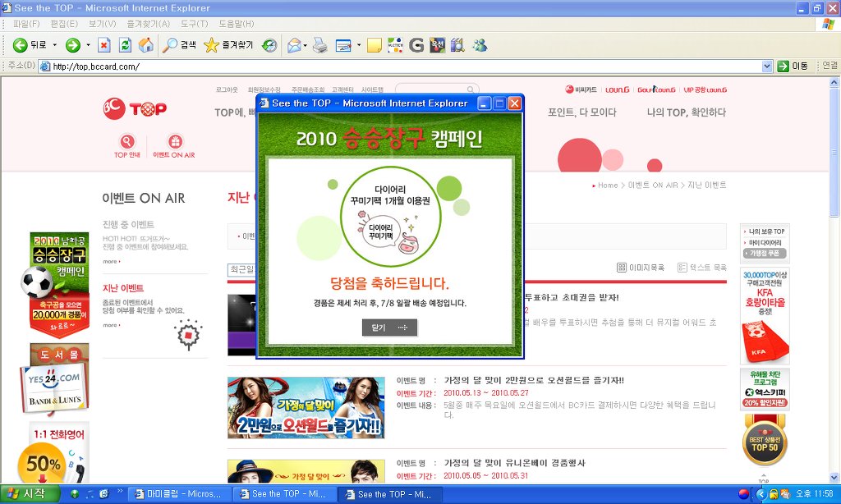Open the Favorites star (즐겨찾기) button

point(228,45)
